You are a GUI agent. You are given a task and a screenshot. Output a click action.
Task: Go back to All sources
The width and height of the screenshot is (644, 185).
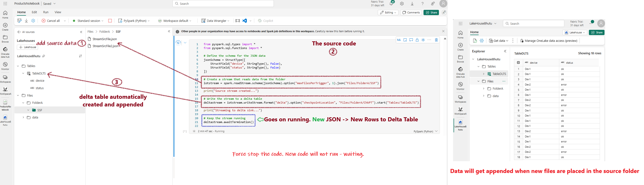pyautogui.click(x=26, y=32)
